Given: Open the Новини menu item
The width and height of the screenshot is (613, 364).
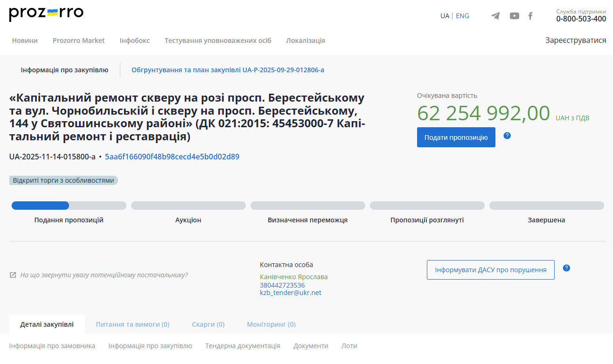Looking at the screenshot, I should pyautogui.click(x=25, y=41).
